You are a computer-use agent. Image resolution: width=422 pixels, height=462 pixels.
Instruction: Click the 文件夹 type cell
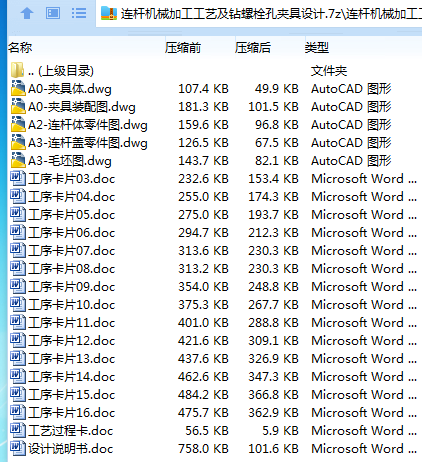click(329, 71)
